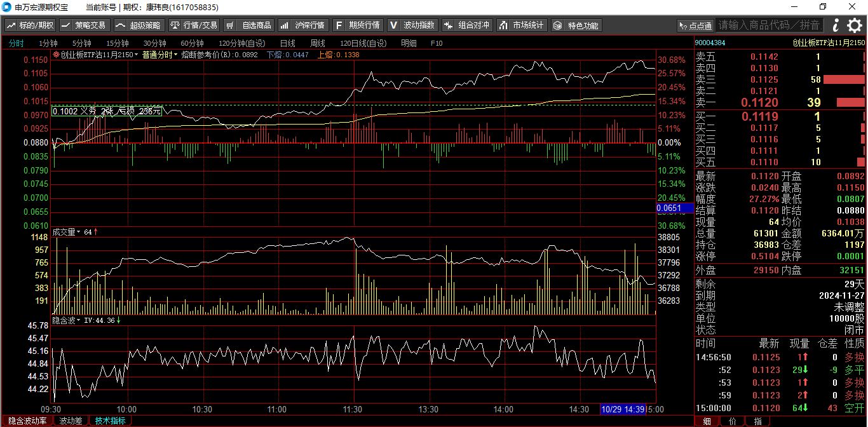Open the 超级策略 toolbar item
Viewport: 868px width, 427px height.
[x=139, y=25]
